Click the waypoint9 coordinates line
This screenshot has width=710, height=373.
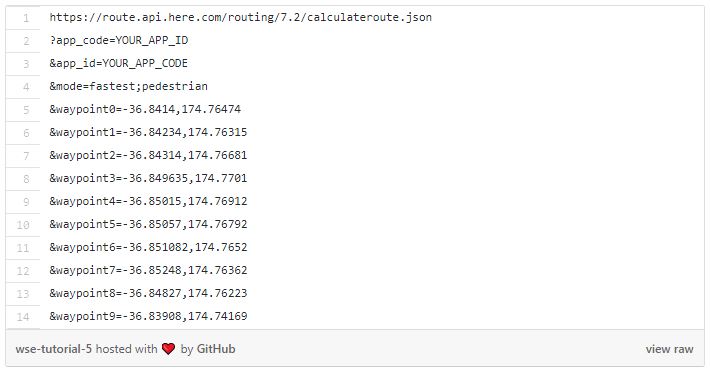click(x=148, y=316)
